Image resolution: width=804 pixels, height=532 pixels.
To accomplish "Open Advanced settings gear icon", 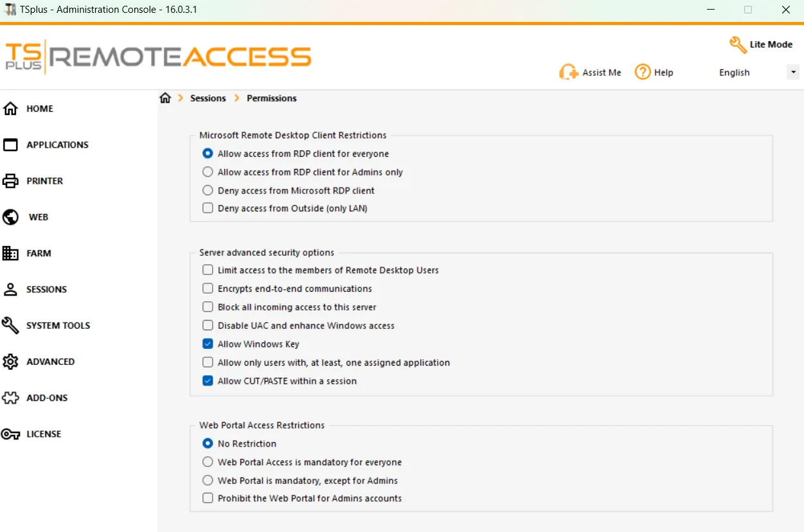I will pos(10,362).
